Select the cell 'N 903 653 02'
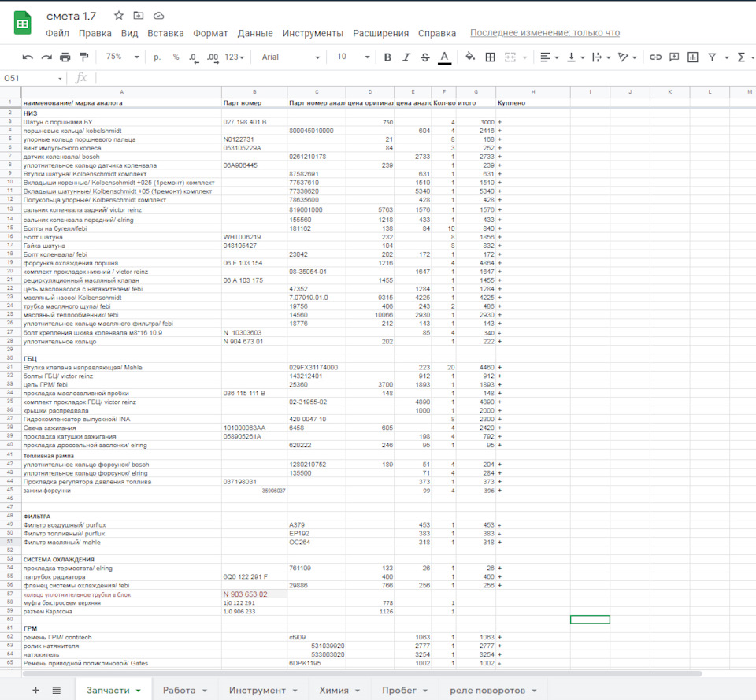This screenshot has height=700, width=756. (254, 594)
